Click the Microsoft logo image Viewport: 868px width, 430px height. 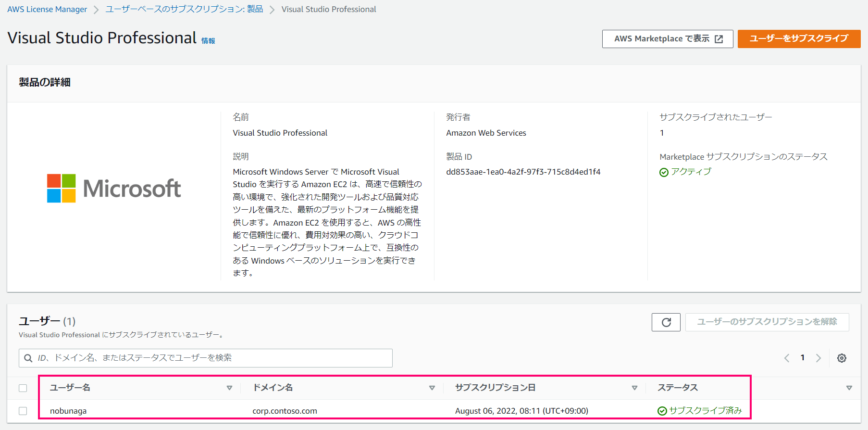[x=114, y=188]
